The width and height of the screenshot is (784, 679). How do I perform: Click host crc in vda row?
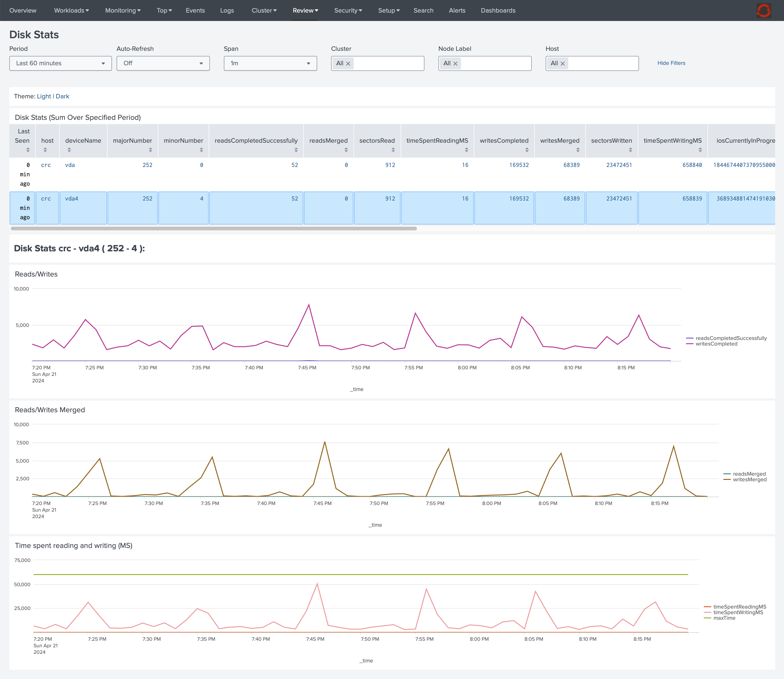click(x=46, y=165)
